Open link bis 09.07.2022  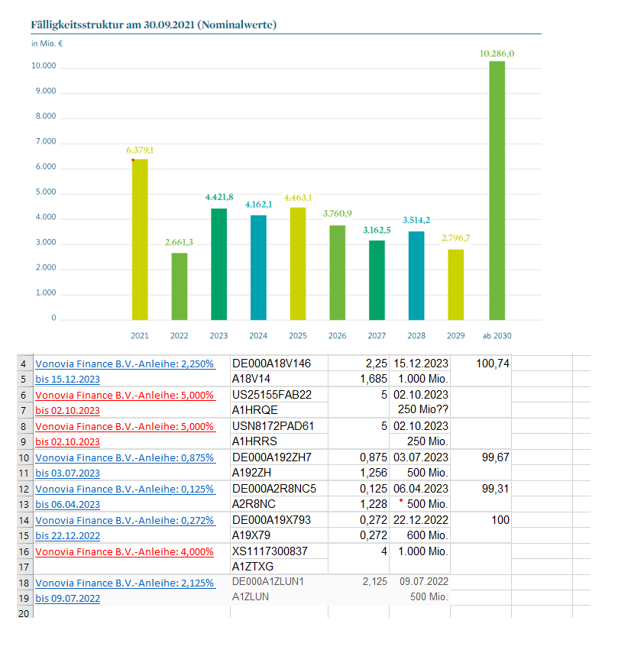coord(68,599)
